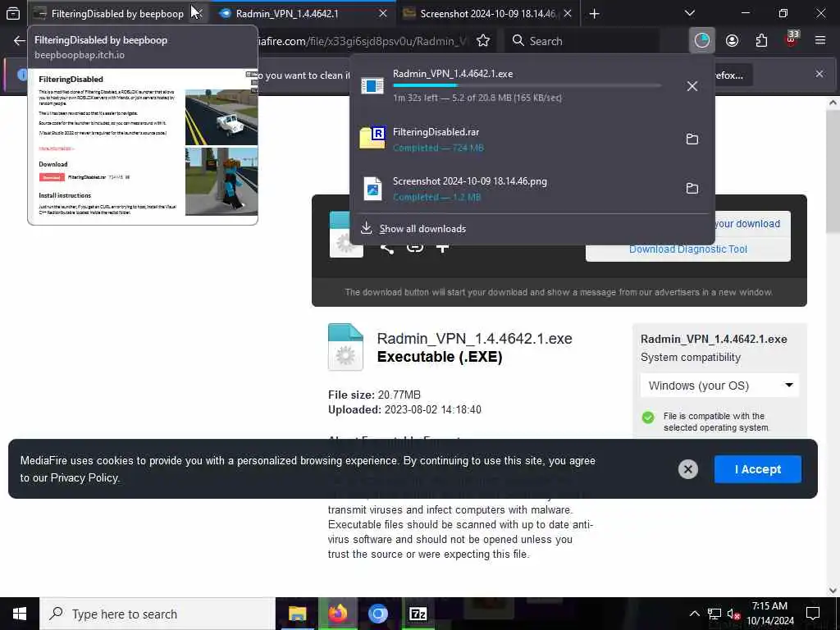Click the I Accept cookie button
The height and width of the screenshot is (630, 840).
(x=757, y=469)
